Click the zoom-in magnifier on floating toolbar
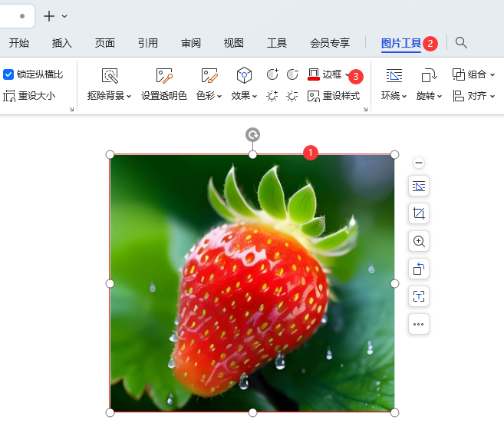This screenshot has width=504, height=446. [418, 241]
